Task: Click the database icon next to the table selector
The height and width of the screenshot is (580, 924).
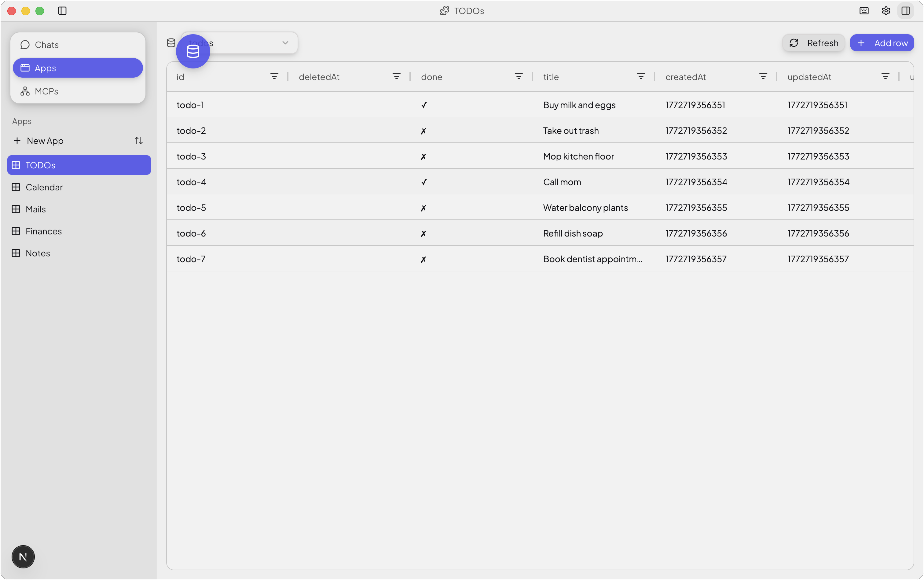Action: pos(171,42)
